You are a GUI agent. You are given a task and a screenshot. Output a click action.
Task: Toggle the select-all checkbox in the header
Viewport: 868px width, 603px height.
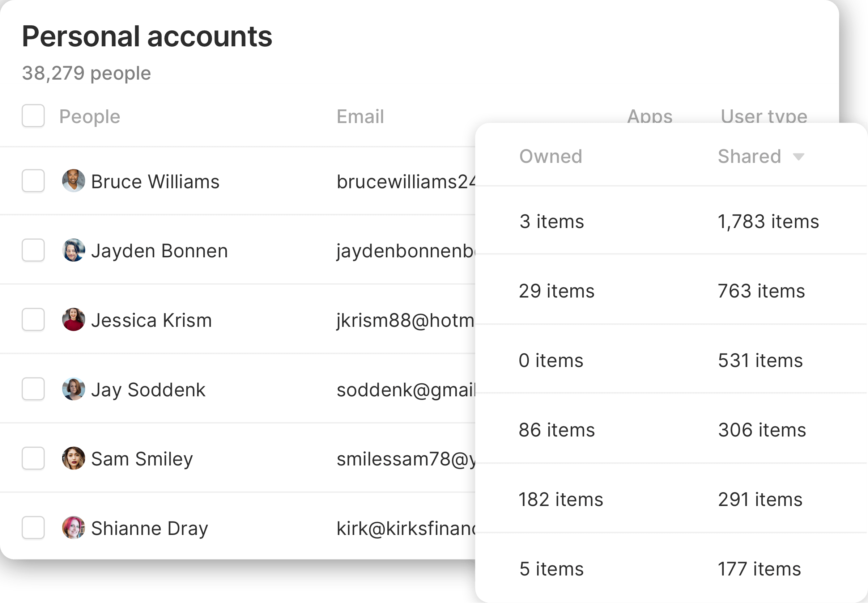click(x=33, y=116)
